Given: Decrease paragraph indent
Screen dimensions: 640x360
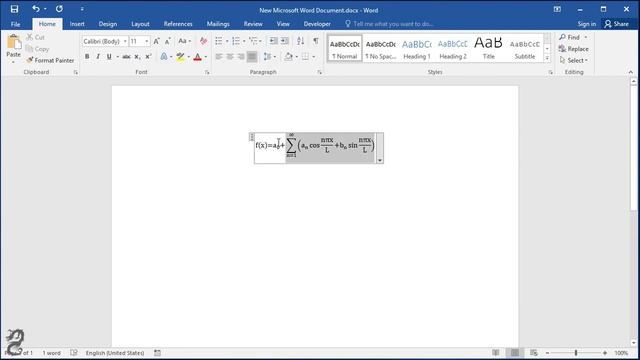Looking at the screenshot, I should (273, 41).
